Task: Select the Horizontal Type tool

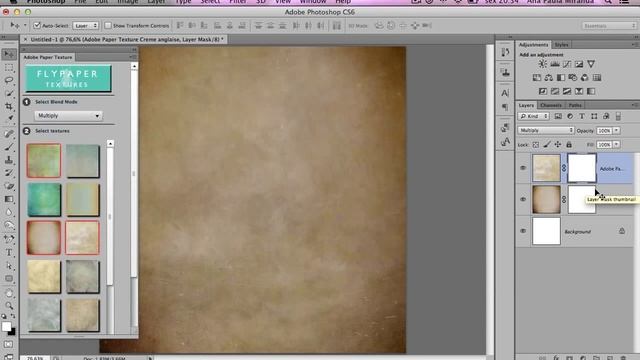Action: pyautogui.click(x=9, y=253)
